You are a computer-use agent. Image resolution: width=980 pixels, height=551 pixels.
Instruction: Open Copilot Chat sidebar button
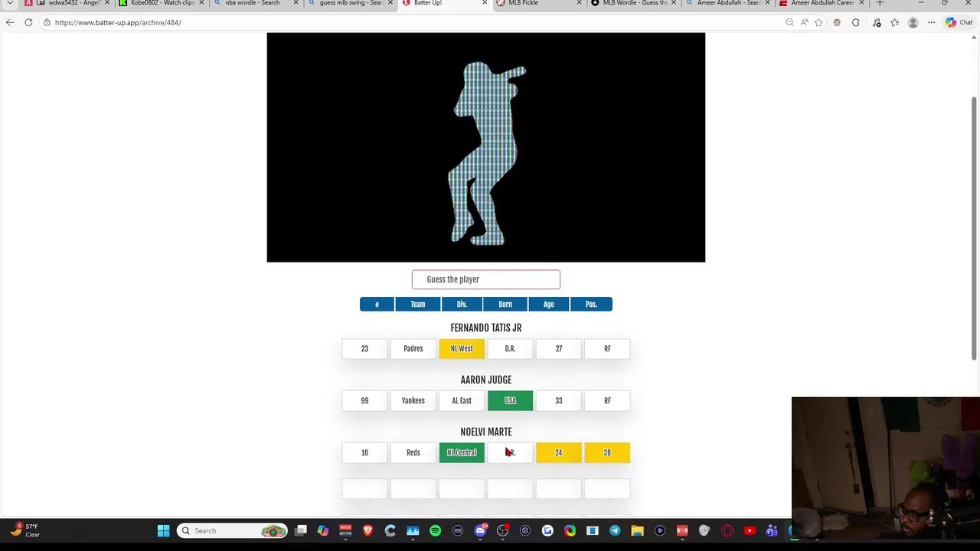click(958, 22)
